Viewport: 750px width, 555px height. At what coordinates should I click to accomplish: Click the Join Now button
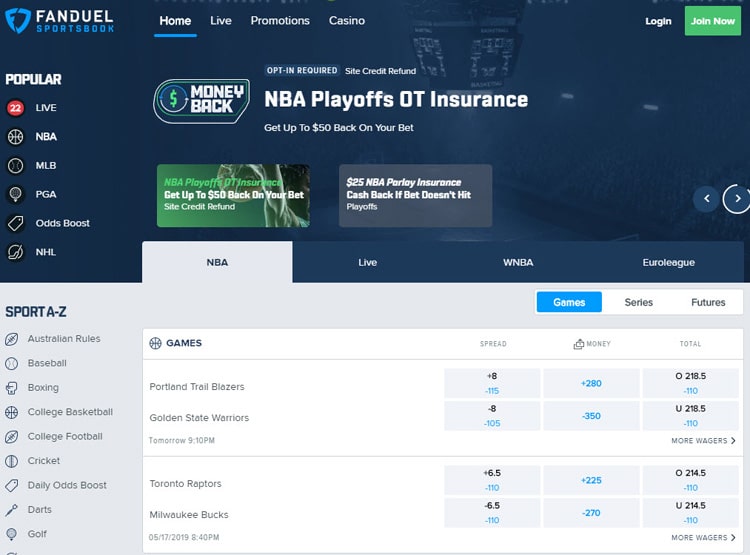(x=713, y=21)
